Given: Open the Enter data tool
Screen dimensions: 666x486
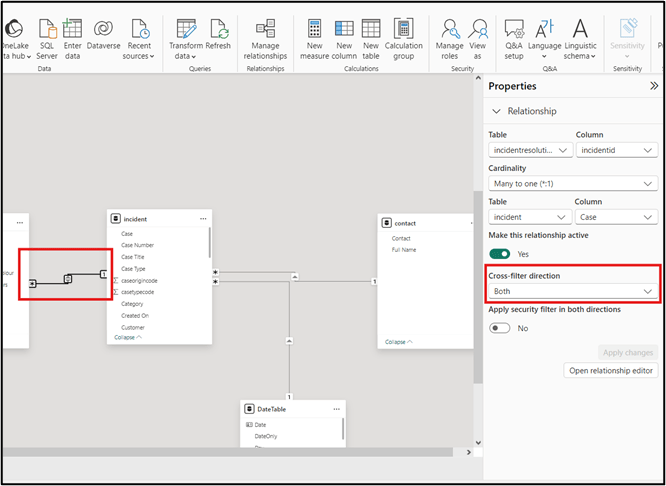Looking at the screenshot, I should pos(73,29).
